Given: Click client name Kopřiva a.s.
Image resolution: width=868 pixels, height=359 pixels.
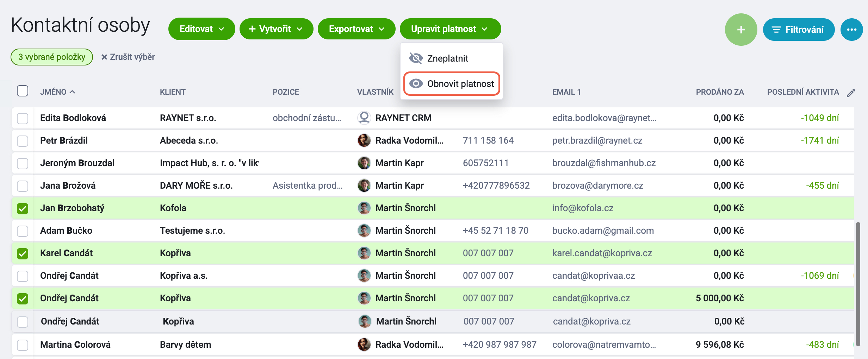Looking at the screenshot, I should click(184, 276).
